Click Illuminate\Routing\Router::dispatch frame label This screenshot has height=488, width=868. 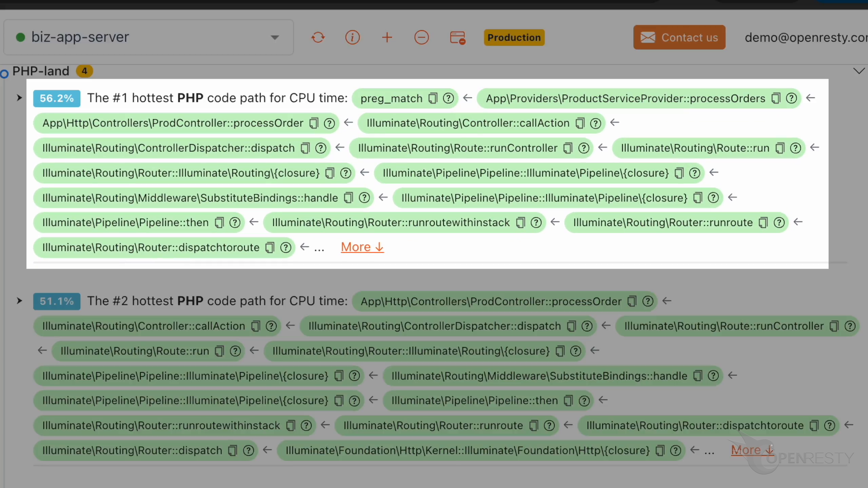pyautogui.click(x=132, y=451)
